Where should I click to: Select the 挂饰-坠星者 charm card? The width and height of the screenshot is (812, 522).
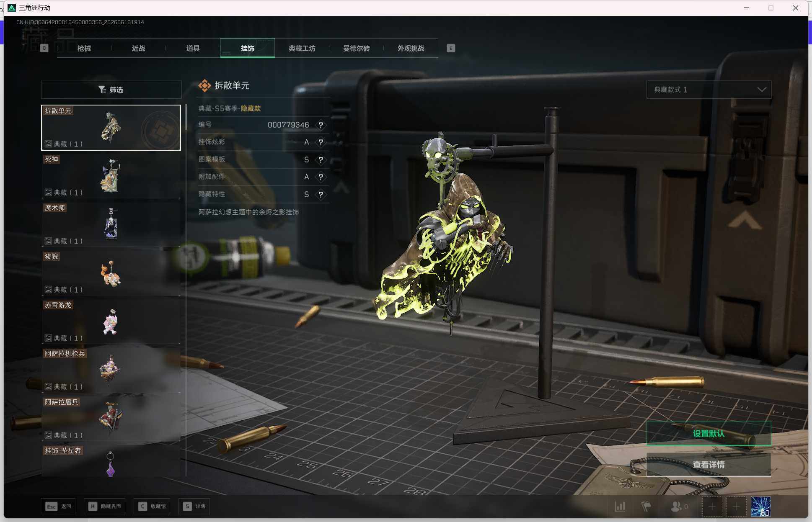click(111, 461)
